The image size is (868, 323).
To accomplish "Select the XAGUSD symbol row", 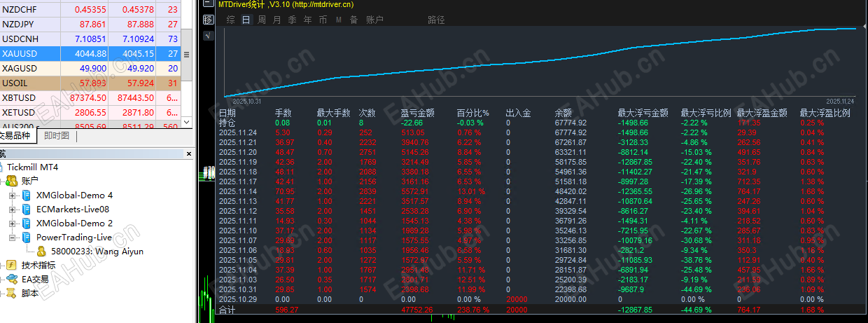I will point(91,68).
